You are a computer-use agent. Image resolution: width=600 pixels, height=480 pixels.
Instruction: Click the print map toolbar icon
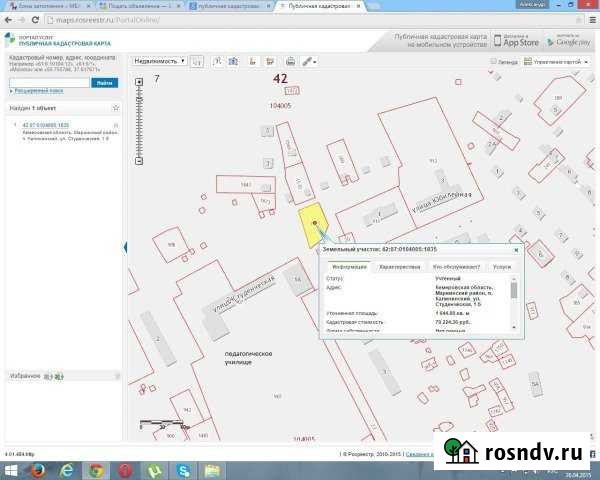click(288, 61)
